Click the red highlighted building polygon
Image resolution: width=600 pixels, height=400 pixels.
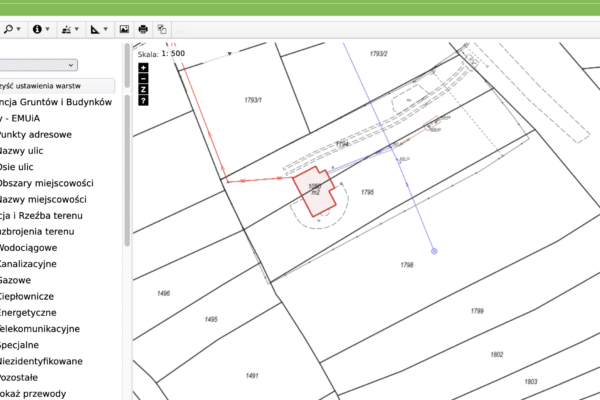(315, 191)
